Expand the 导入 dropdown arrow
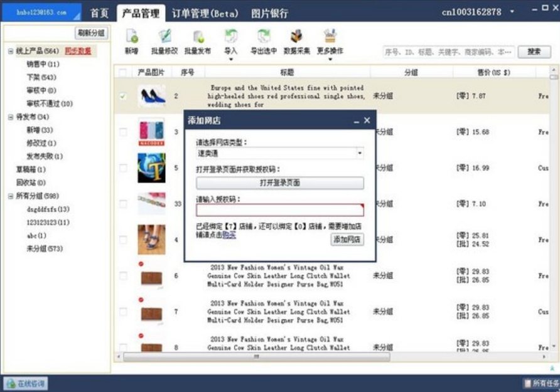 click(x=230, y=59)
